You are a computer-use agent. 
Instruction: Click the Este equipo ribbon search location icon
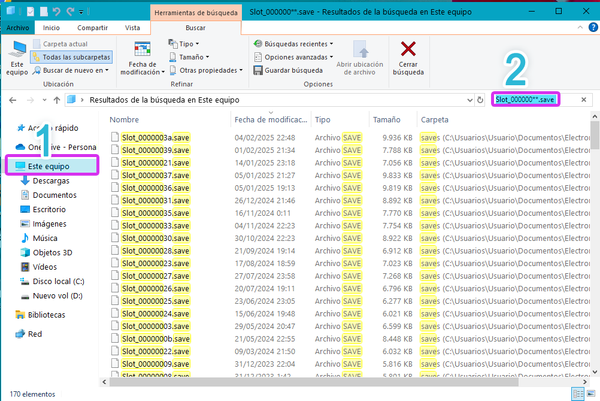[17, 58]
